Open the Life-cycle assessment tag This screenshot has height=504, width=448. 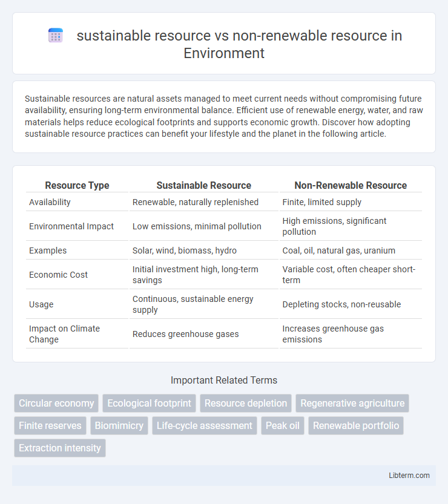tap(205, 425)
